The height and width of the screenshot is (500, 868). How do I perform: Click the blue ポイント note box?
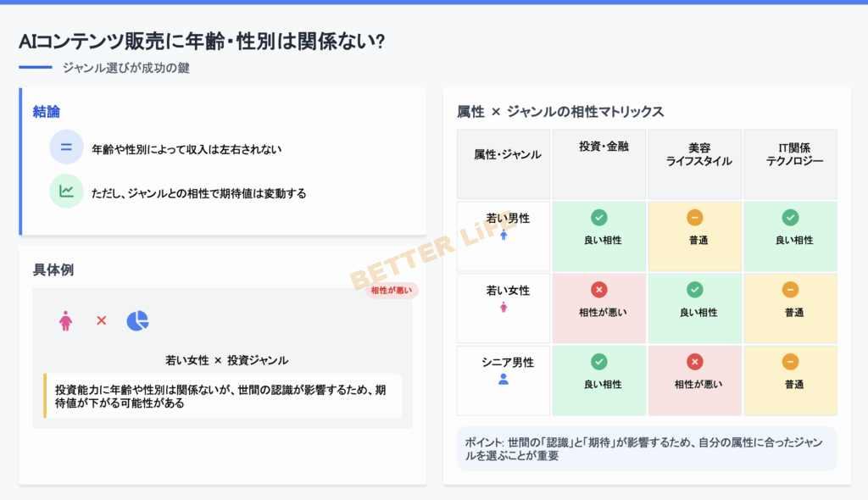pos(647,448)
